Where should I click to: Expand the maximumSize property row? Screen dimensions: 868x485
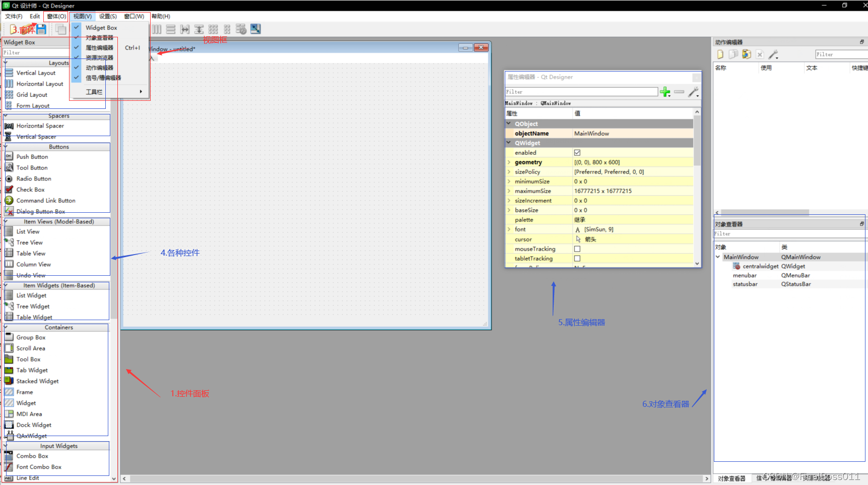(x=509, y=191)
